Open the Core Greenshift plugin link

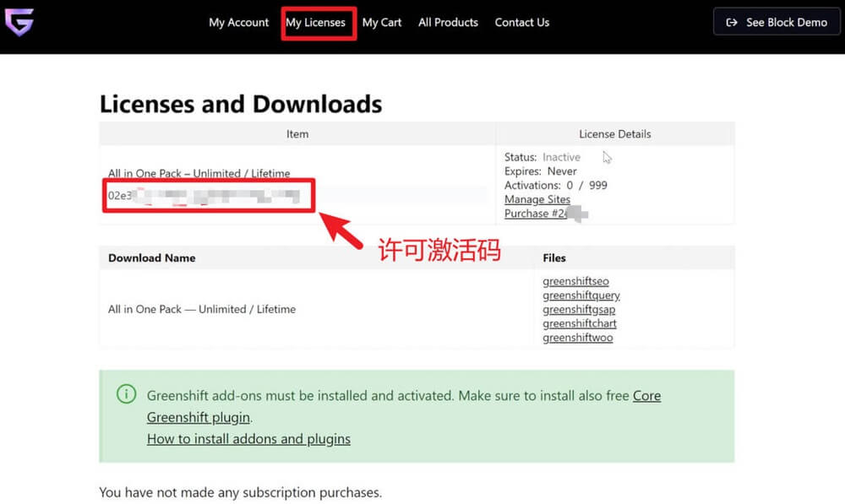pyautogui.click(x=646, y=396)
